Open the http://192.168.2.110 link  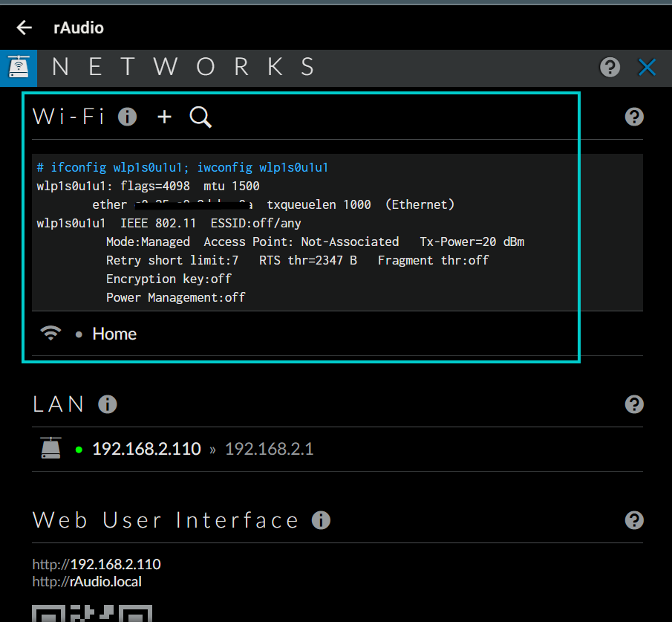(x=97, y=564)
